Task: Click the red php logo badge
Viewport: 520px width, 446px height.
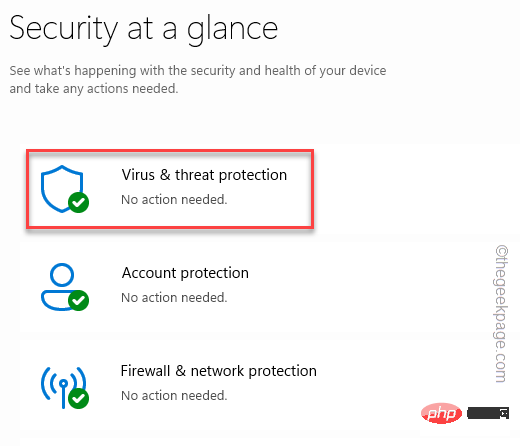Action: tap(441, 414)
